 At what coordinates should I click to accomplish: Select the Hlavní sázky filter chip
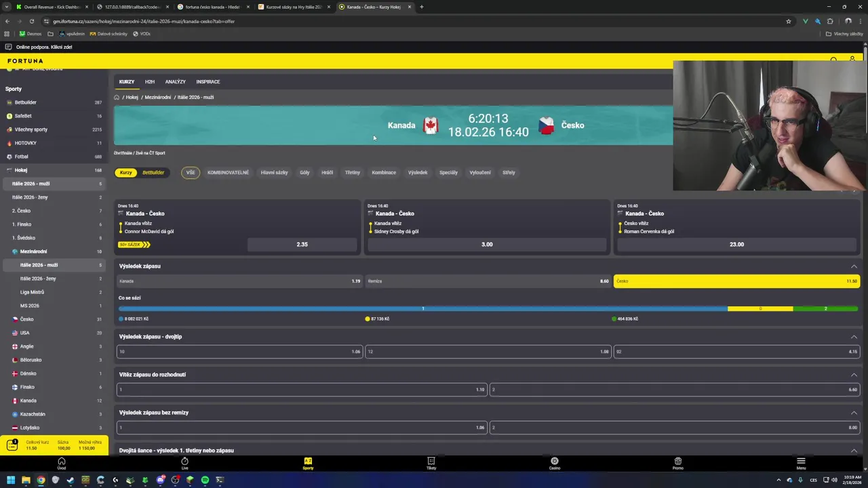(274, 173)
